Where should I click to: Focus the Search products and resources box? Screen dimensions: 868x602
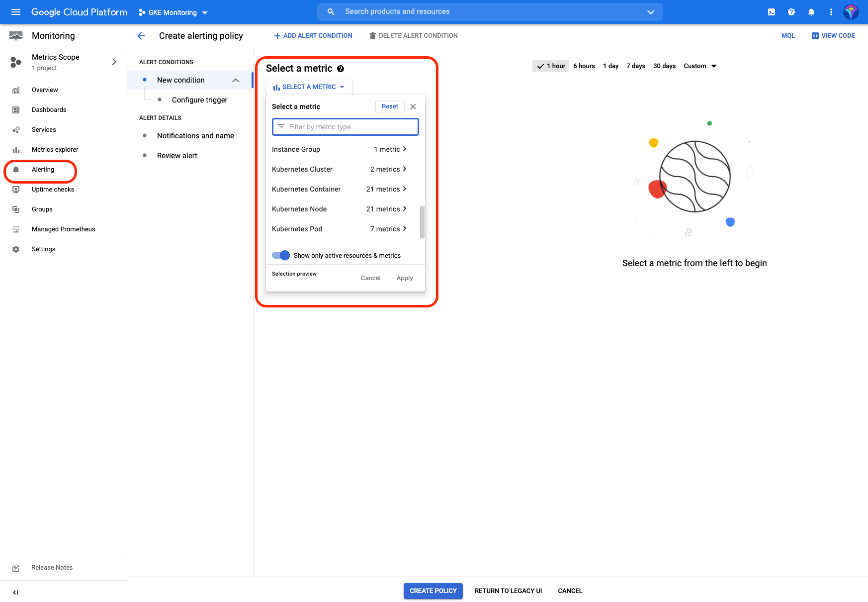[x=490, y=12]
